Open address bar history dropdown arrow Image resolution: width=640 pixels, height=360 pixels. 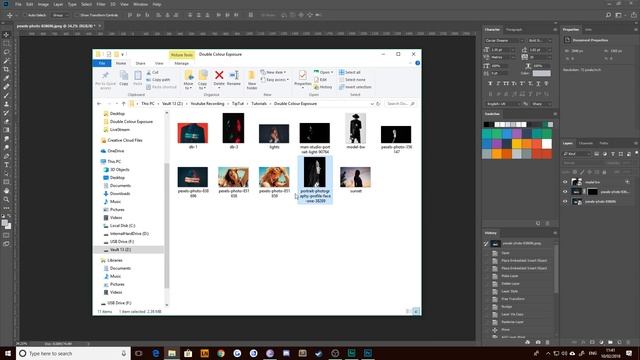point(372,104)
